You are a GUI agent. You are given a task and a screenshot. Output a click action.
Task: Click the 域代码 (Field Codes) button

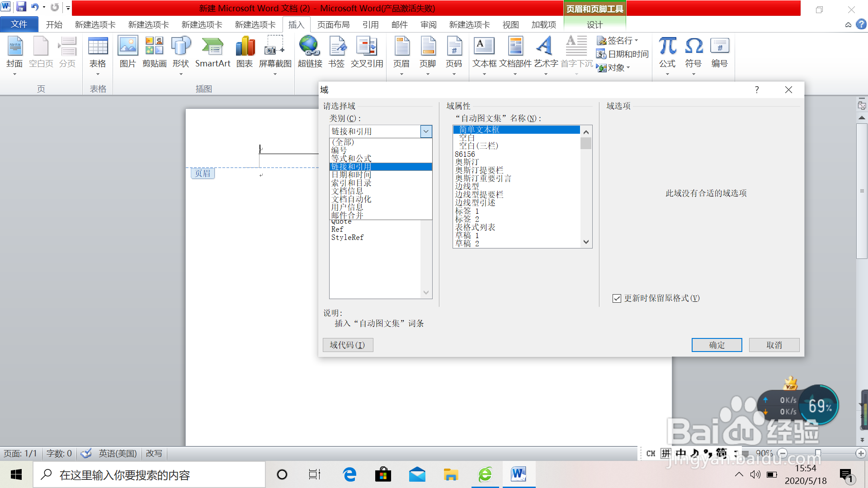(x=348, y=345)
